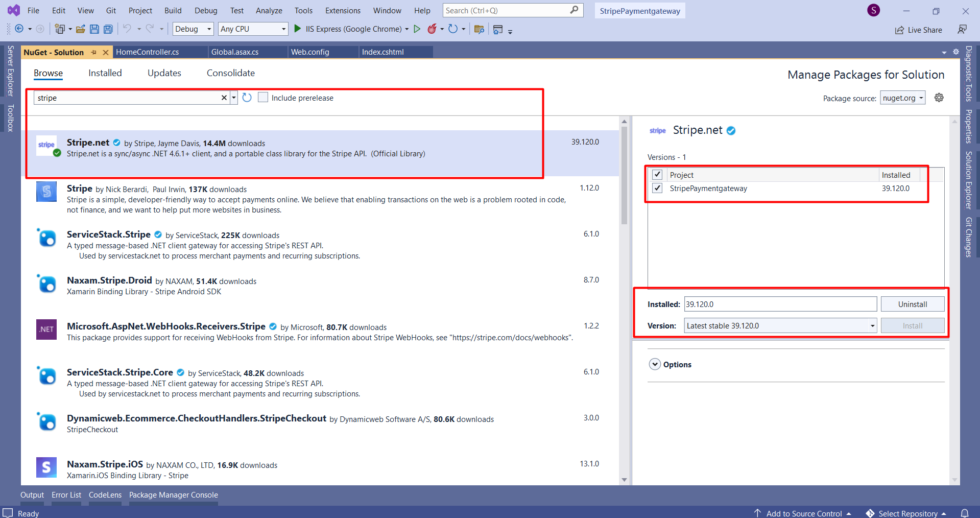Click the Hot Reload flame icon
This screenshot has height=518, width=980.
tap(432, 29)
